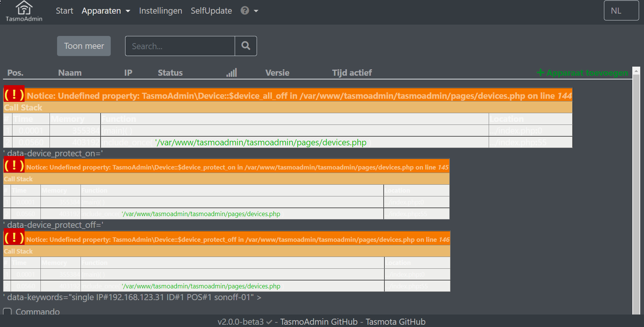Viewport: 644px width, 327px height.
Task: Click the search magnifier button
Action: point(246,46)
